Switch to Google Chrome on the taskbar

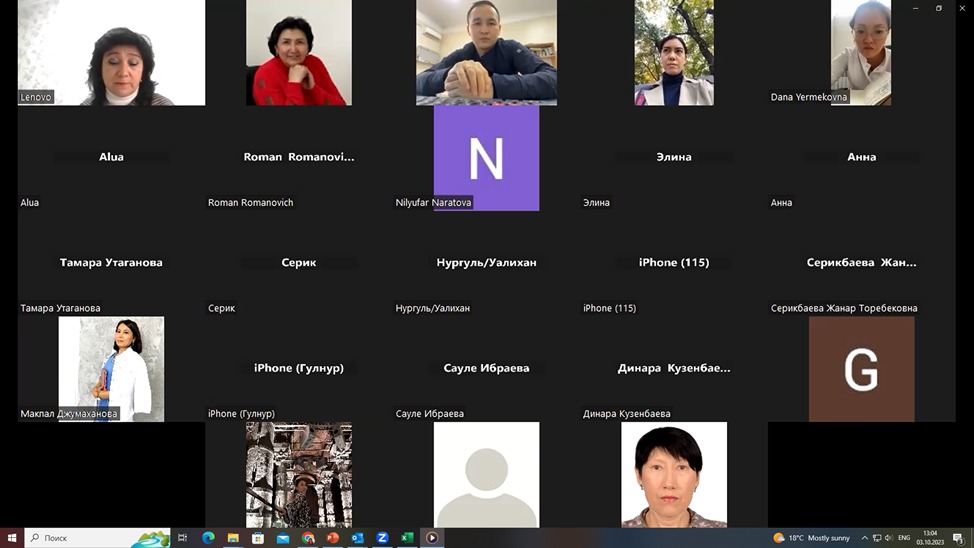pos(308,538)
